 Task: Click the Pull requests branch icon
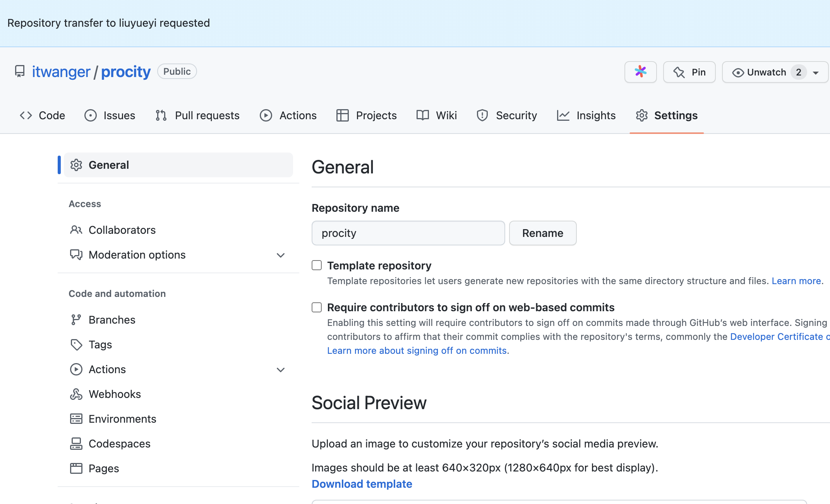(161, 115)
